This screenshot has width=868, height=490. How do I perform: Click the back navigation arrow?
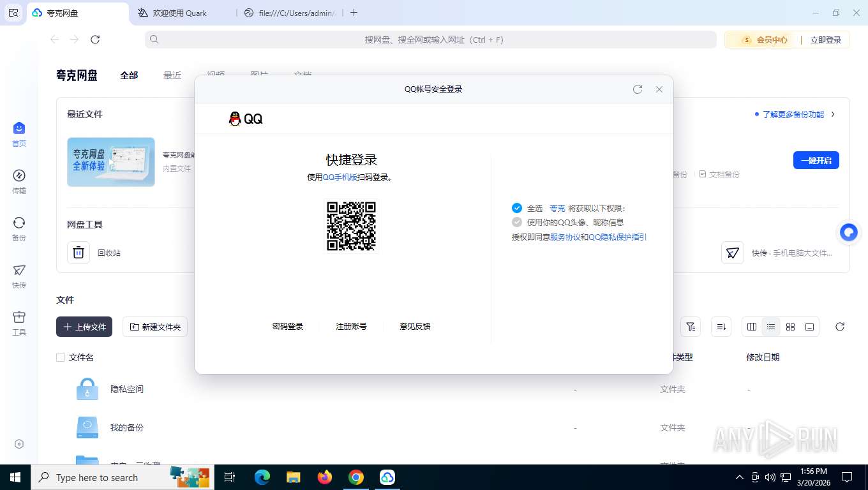click(x=55, y=40)
